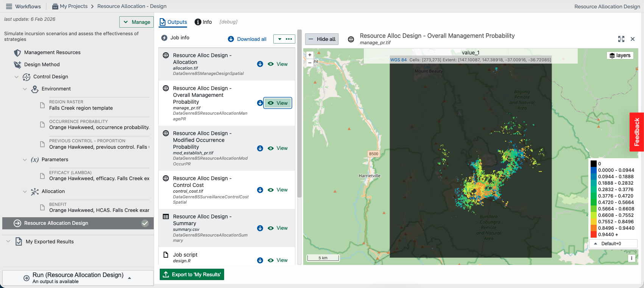Switch to the Info tab
The height and width of the screenshot is (288, 644).
(203, 22)
